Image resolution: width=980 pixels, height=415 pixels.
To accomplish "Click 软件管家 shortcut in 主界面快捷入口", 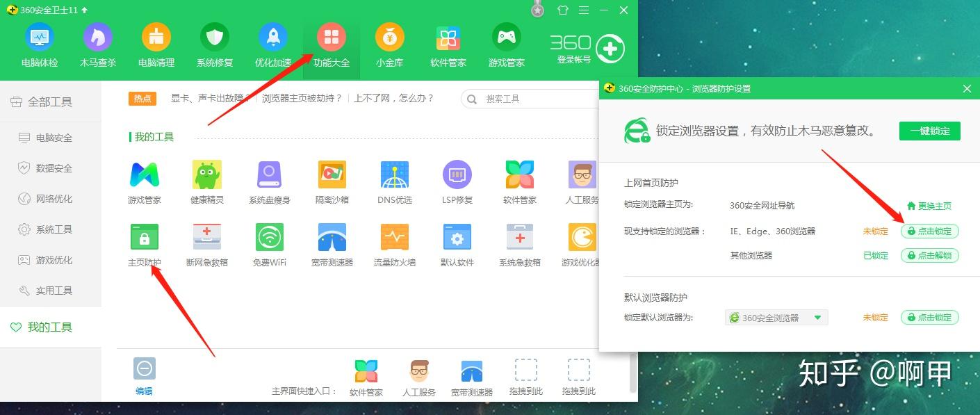I will pyautogui.click(x=366, y=378).
